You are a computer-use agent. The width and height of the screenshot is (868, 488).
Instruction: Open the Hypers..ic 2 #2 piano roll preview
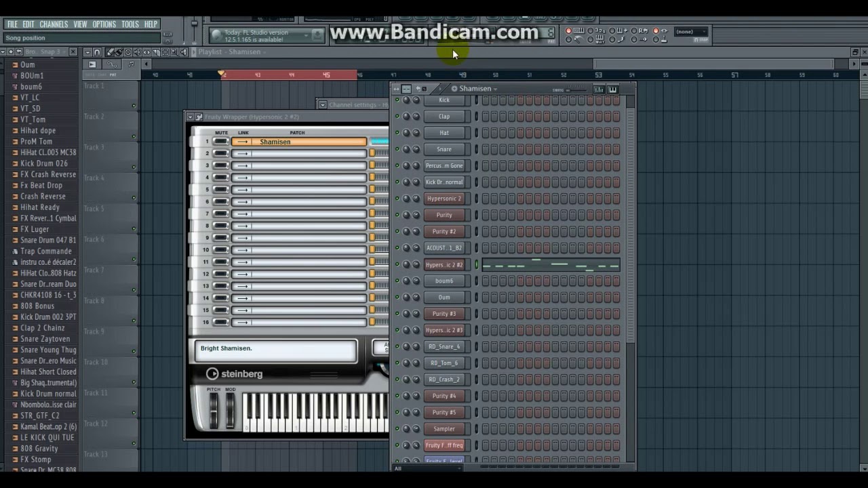coord(551,264)
